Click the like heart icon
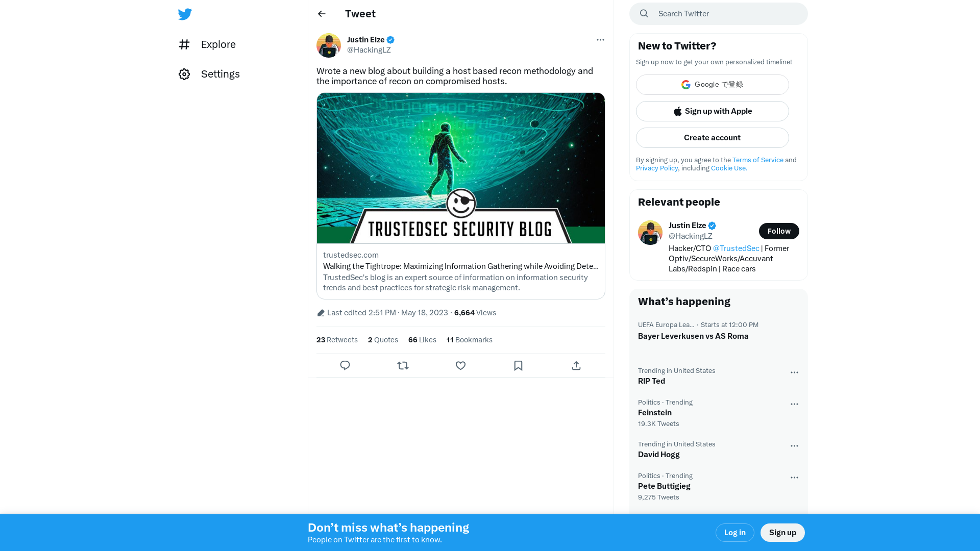 460,365
